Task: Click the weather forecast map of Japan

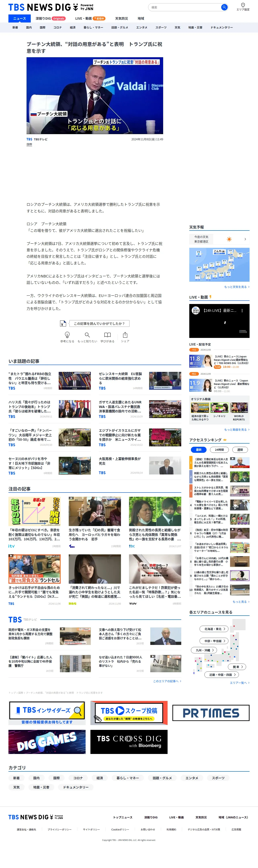Action: 219,264
